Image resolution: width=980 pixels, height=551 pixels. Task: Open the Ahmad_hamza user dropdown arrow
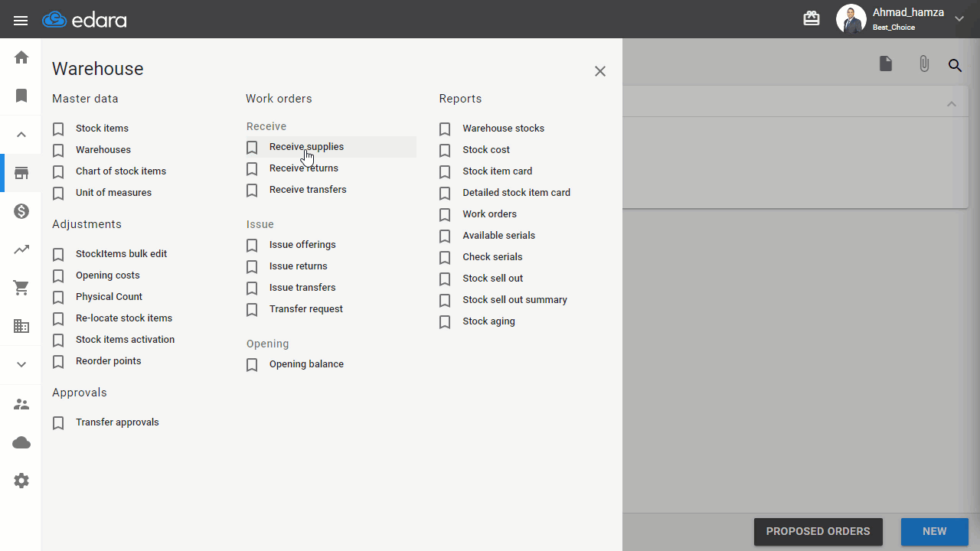pyautogui.click(x=959, y=19)
